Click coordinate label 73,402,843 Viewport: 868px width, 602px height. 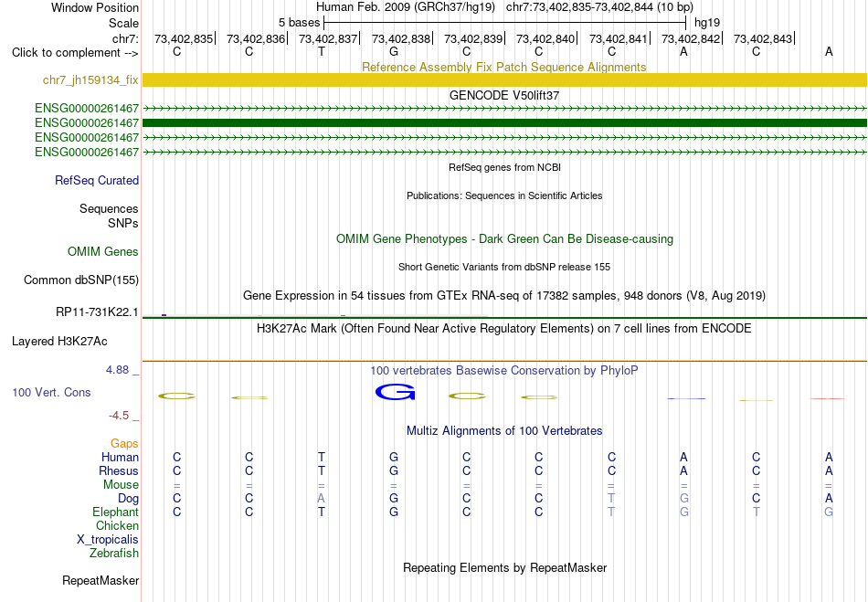(x=763, y=38)
